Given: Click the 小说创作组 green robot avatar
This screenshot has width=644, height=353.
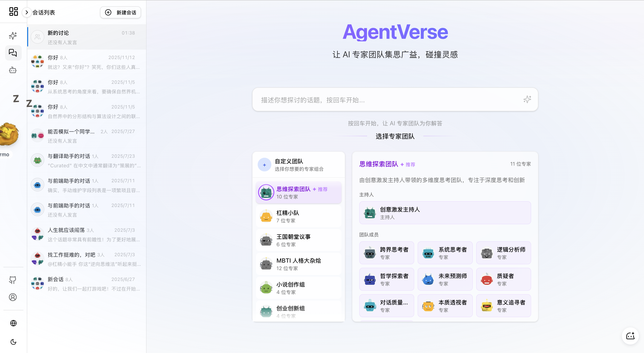Looking at the screenshot, I should pos(266,288).
